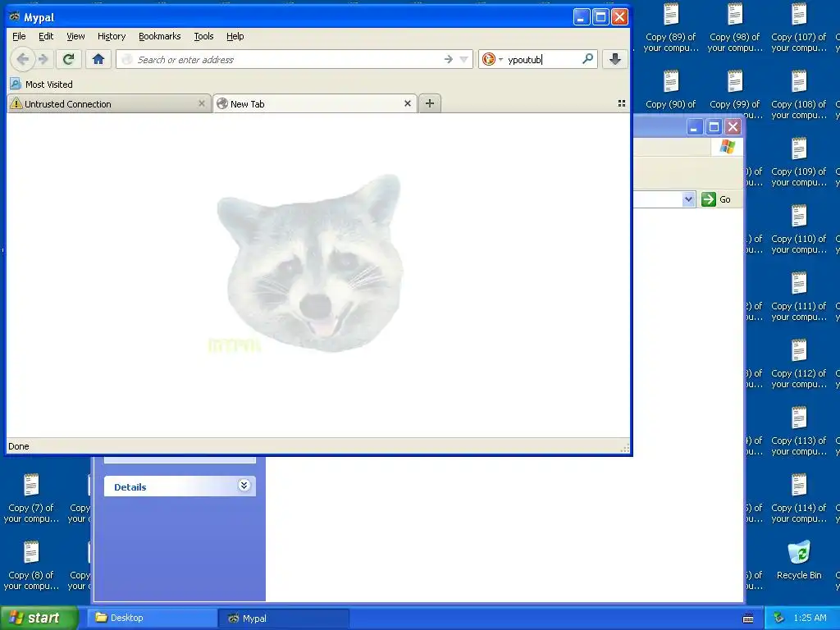Open the Help menu

[235, 36]
